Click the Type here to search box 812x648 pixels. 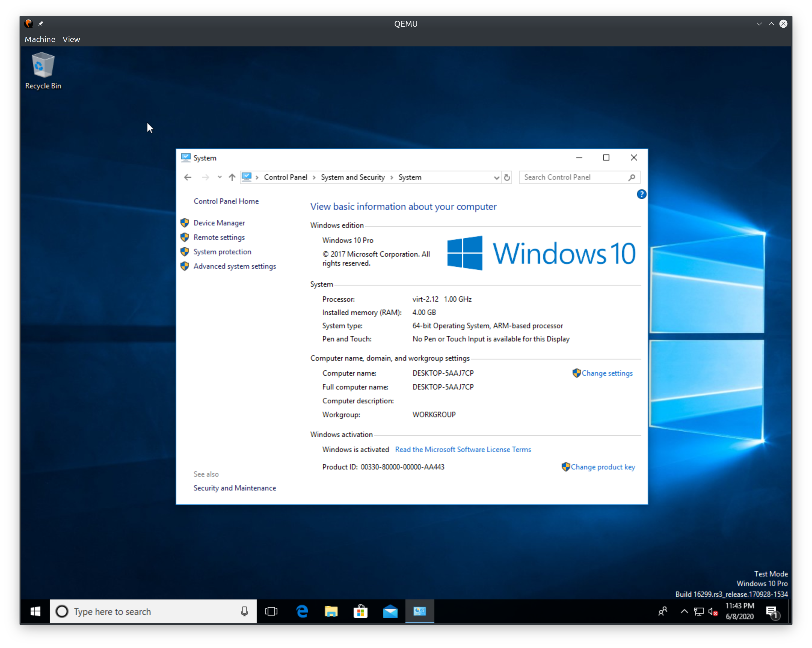154,612
